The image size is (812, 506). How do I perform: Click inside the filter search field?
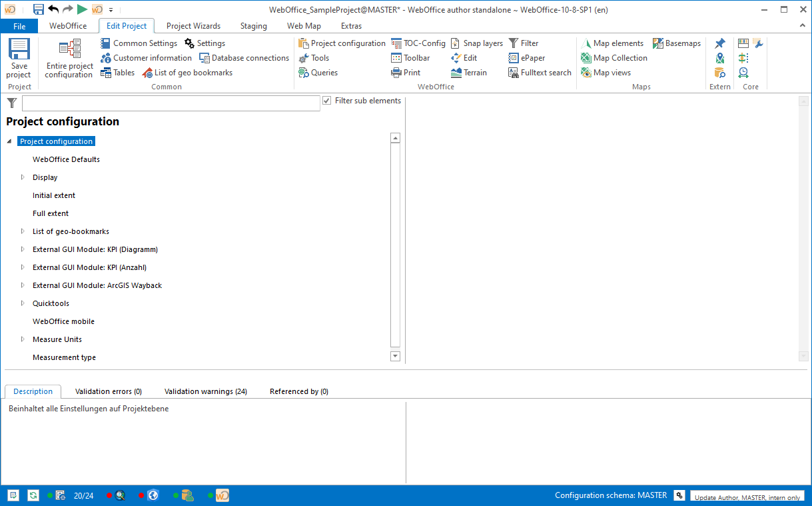[170, 103]
